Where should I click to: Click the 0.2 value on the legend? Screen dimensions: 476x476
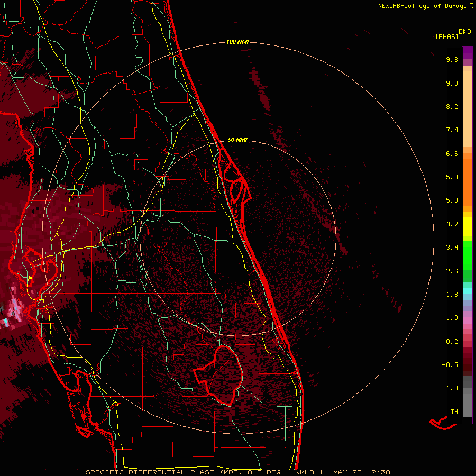452,342
